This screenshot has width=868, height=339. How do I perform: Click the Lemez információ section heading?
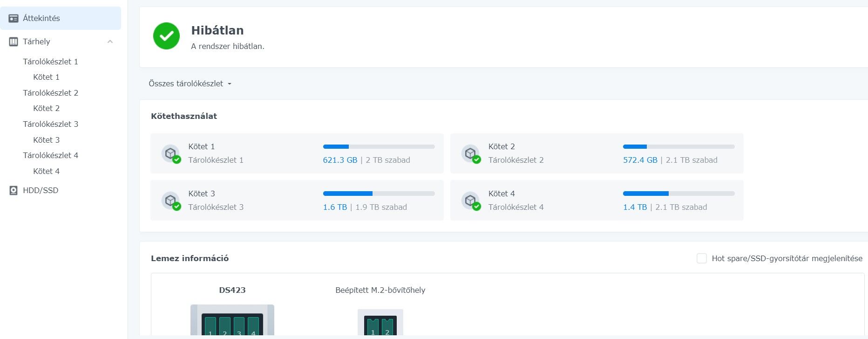[190, 258]
